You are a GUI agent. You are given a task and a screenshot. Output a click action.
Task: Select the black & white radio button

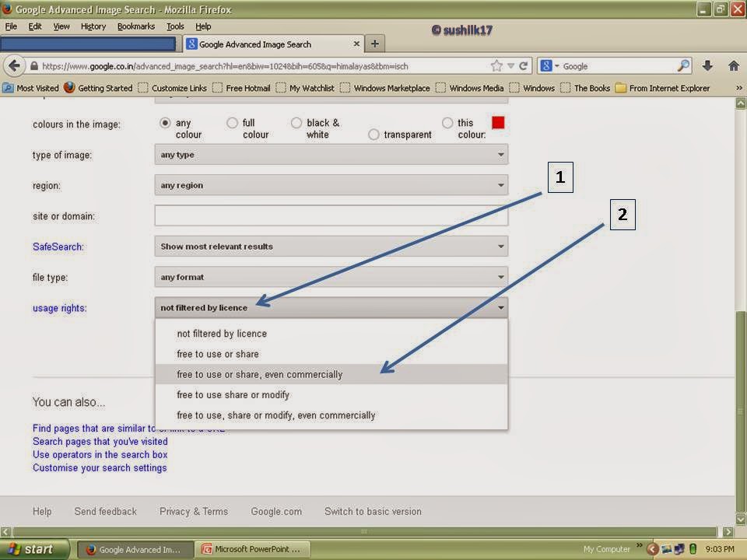point(296,123)
